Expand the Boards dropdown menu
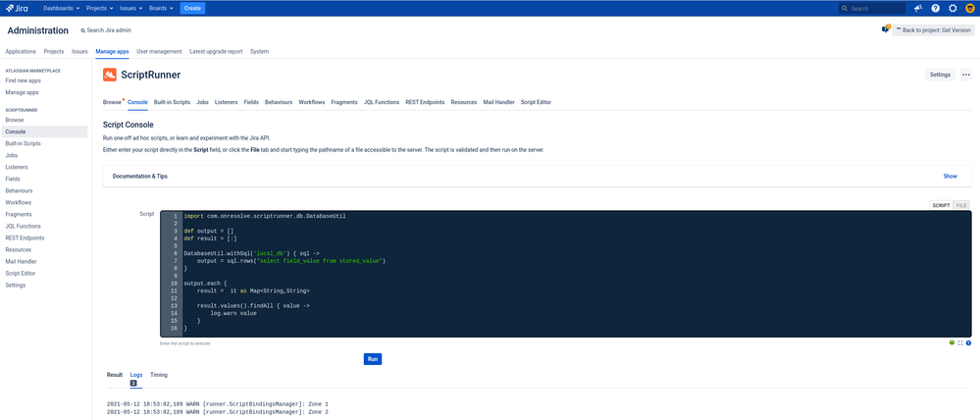 (x=162, y=8)
